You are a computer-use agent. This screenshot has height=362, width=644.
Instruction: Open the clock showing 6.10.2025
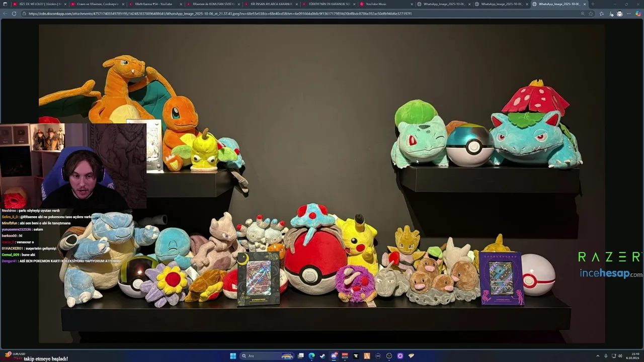[632, 356]
